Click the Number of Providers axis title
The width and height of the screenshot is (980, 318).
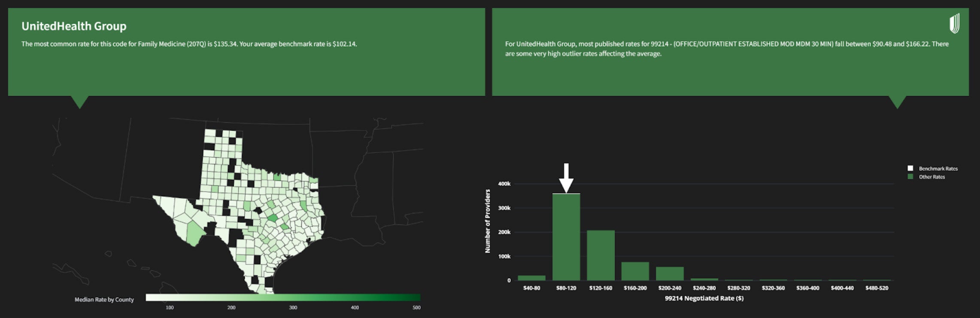pyautogui.click(x=488, y=221)
